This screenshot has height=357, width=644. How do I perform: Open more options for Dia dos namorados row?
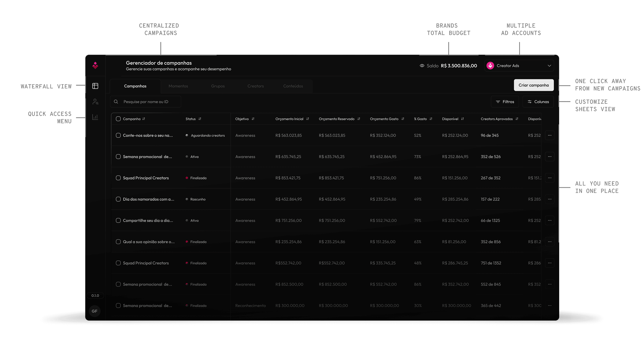pos(550,199)
